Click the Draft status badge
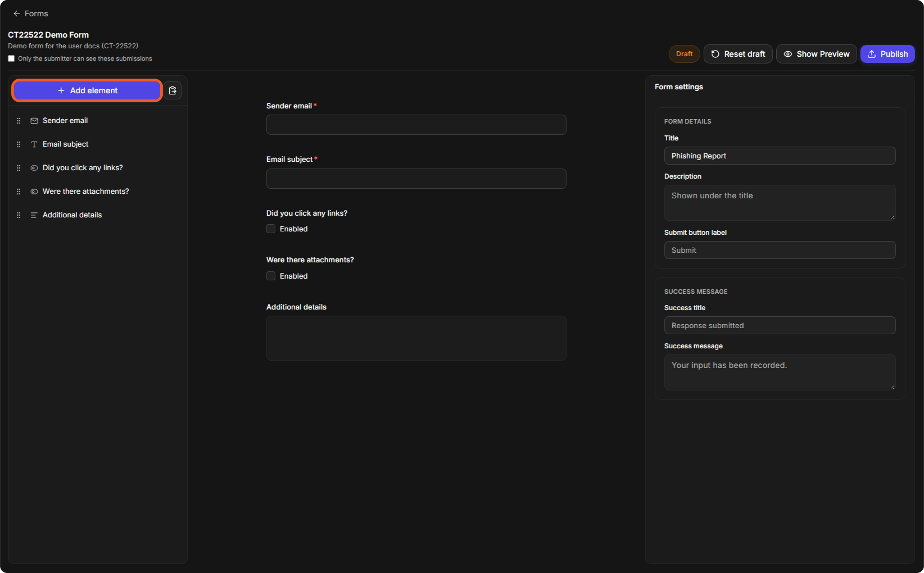This screenshot has height=573, width=924. (684, 54)
